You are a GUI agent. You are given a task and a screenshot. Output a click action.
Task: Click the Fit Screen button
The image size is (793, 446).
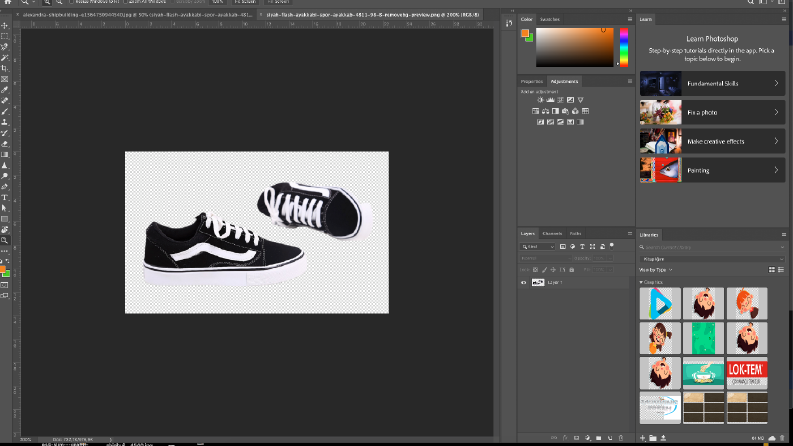(245, 2)
